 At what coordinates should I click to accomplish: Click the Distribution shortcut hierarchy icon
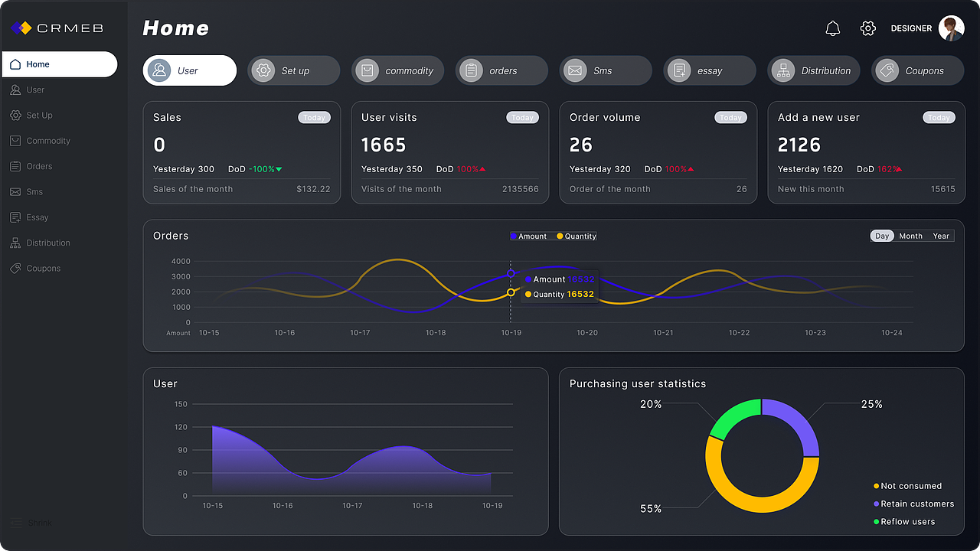(x=783, y=70)
